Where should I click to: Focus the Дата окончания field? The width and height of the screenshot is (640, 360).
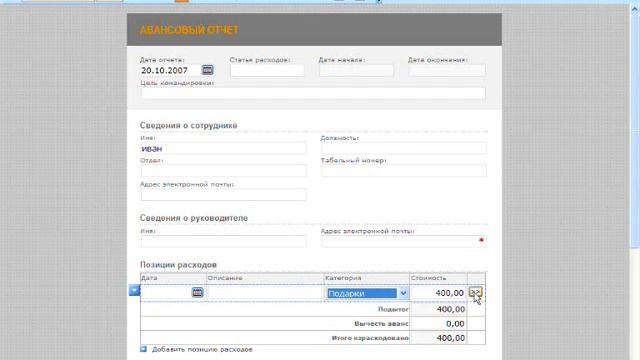[x=447, y=70]
